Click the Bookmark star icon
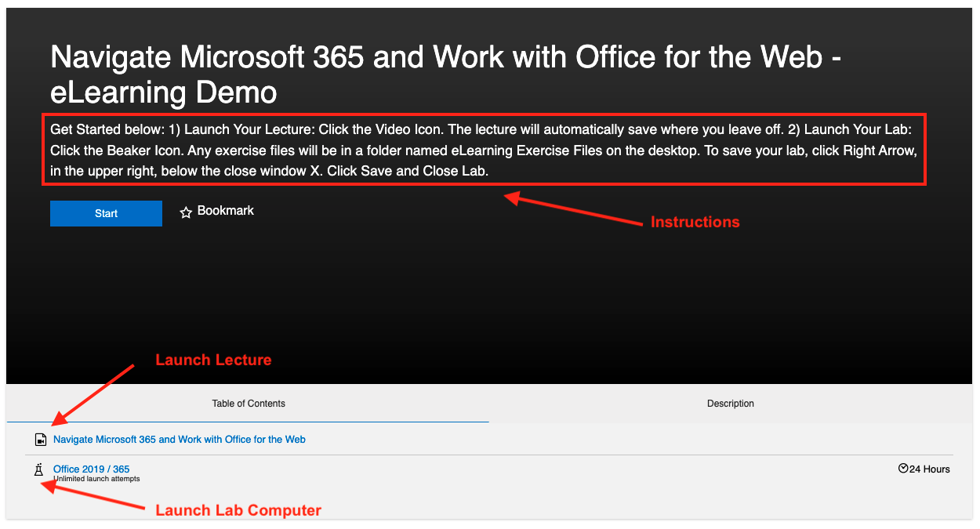Image resolution: width=980 pixels, height=529 pixels. (x=186, y=212)
